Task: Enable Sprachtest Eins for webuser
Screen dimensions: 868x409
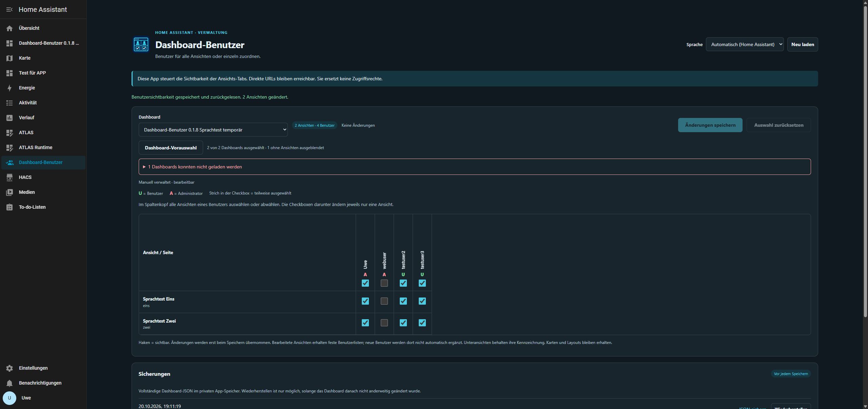Action: tap(384, 301)
